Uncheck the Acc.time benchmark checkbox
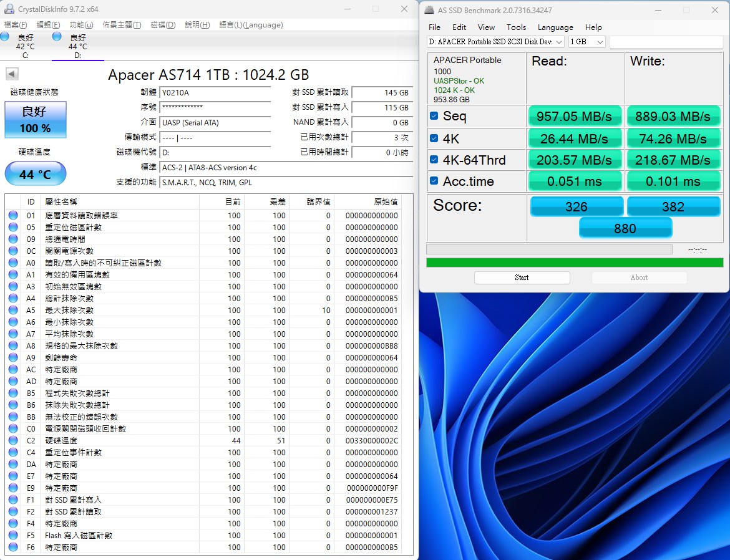Image resolution: width=730 pixels, height=560 pixels. tap(434, 181)
